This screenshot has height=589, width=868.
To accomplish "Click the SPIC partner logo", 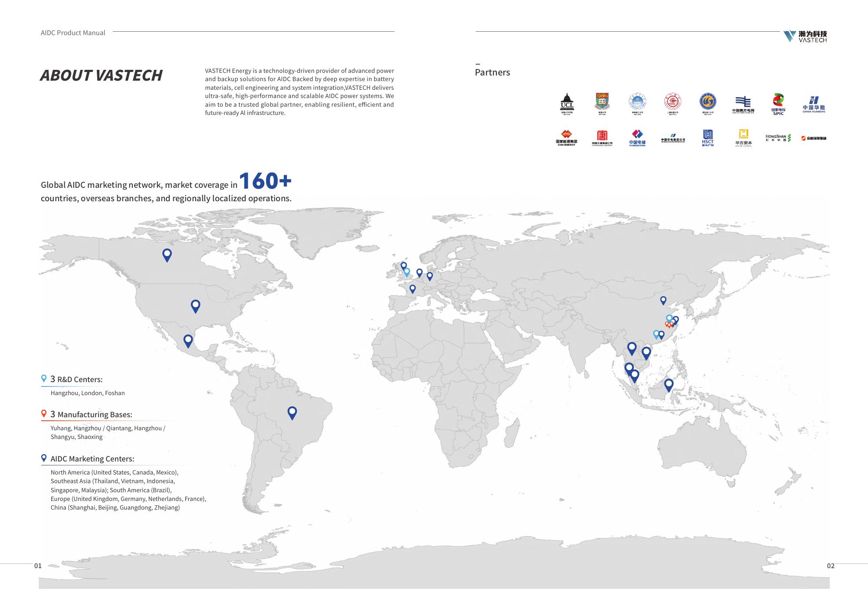I will [778, 104].
